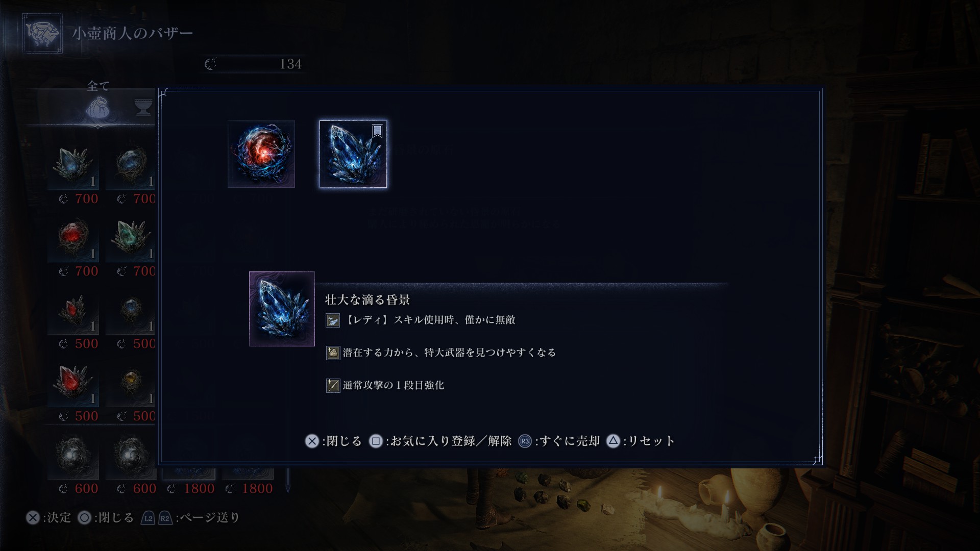Click the お気に入り登録/解除 favorite prompt

(440, 441)
